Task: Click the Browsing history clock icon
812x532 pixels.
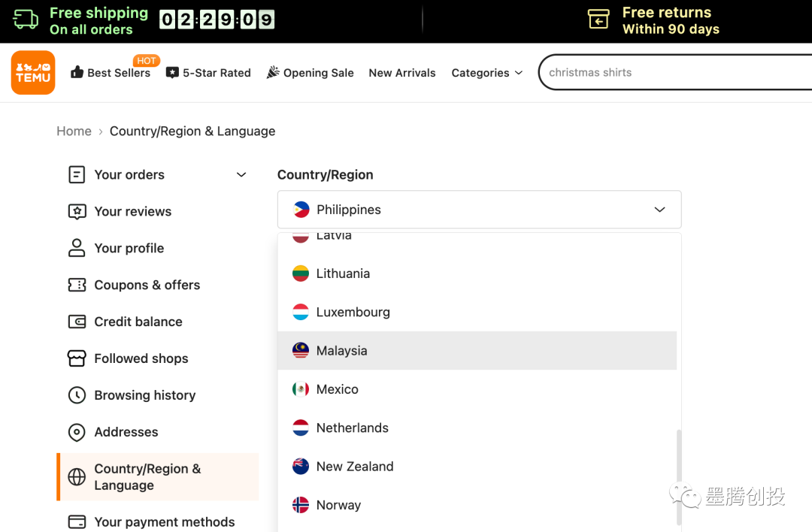Action: point(77,395)
